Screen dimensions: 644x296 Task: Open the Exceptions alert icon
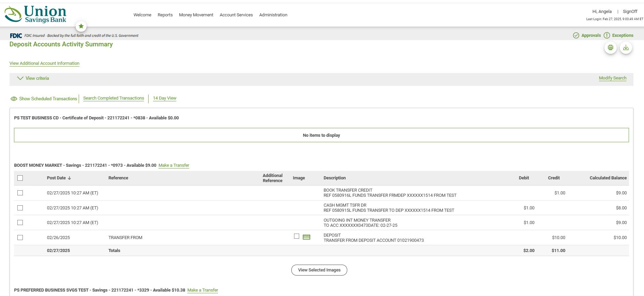[607, 35]
